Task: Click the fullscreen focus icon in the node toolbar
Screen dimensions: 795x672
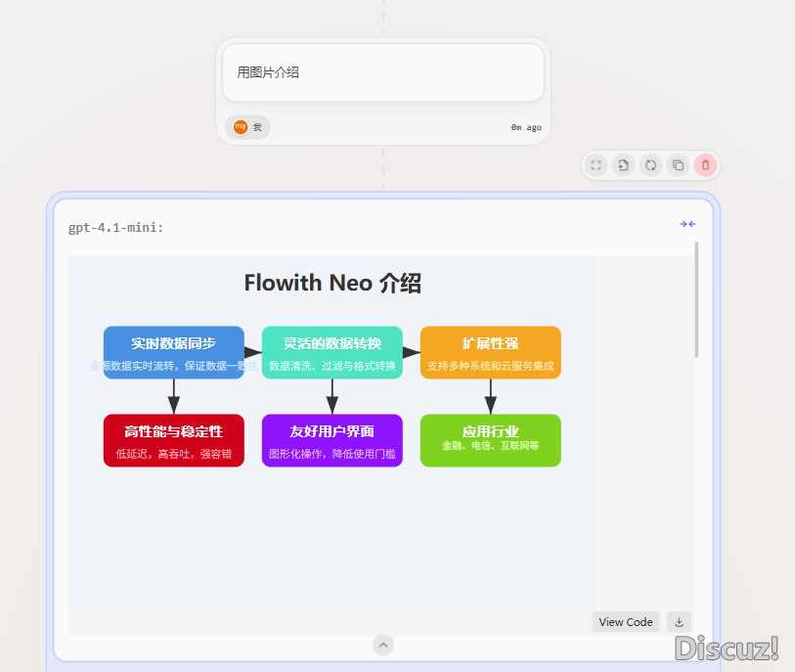Action: click(596, 165)
